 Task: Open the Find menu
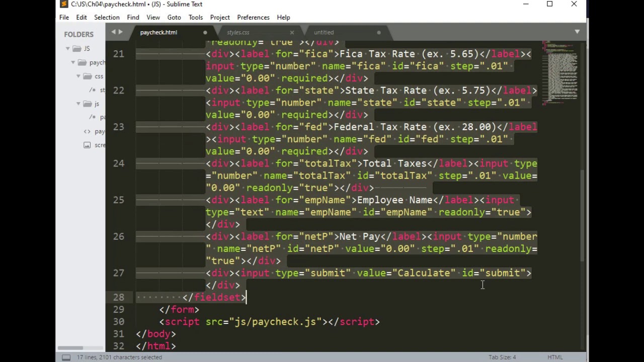pos(133,17)
